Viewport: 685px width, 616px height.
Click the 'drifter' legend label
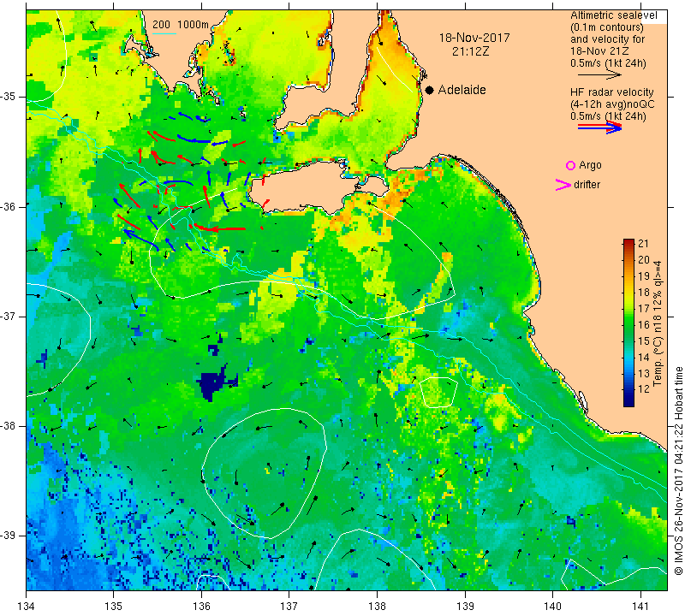click(587, 185)
